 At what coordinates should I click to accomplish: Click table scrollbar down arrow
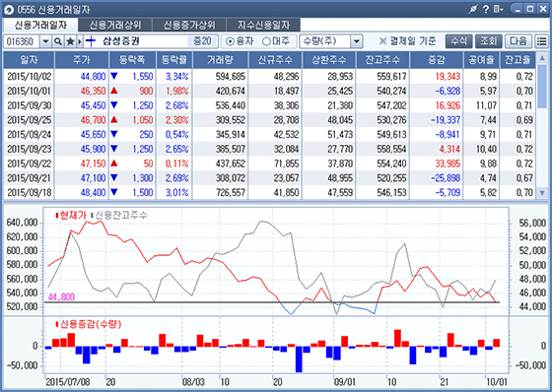(542, 193)
